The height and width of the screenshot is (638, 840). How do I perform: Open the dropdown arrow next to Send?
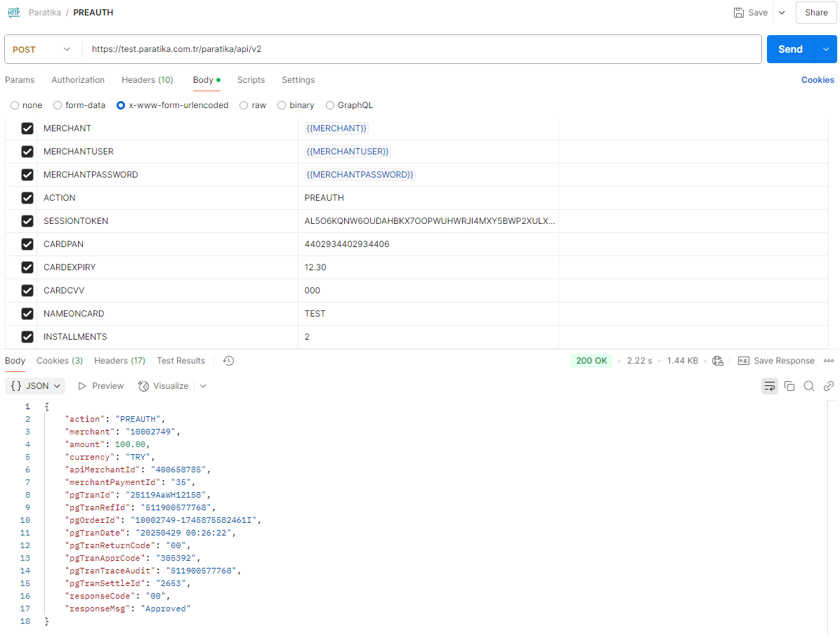tap(825, 49)
